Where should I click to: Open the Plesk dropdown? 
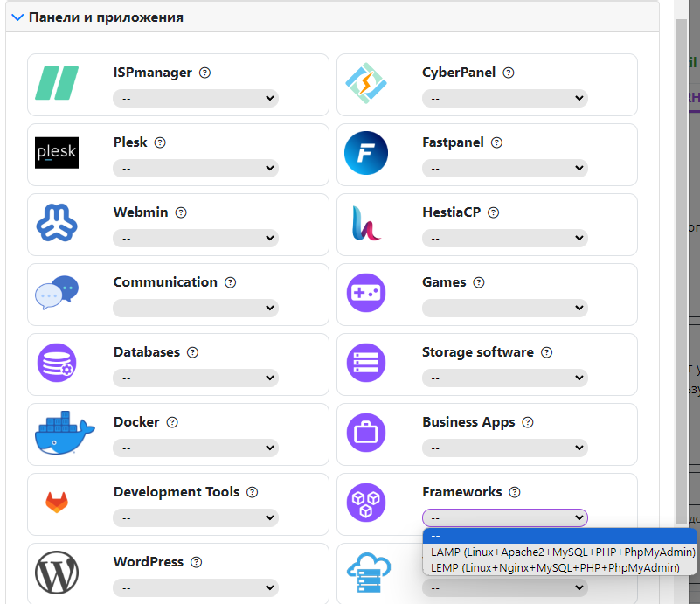(x=196, y=169)
